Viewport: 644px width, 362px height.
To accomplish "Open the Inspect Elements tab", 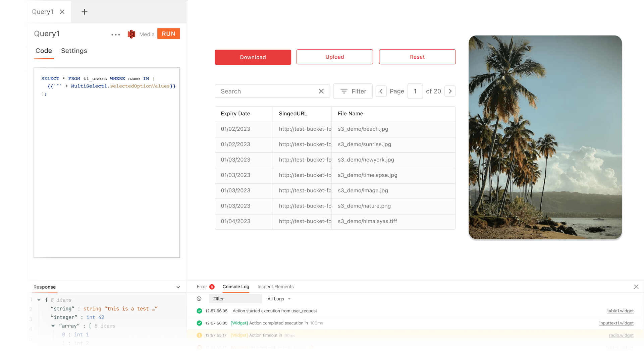I will (x=275, y=287).
